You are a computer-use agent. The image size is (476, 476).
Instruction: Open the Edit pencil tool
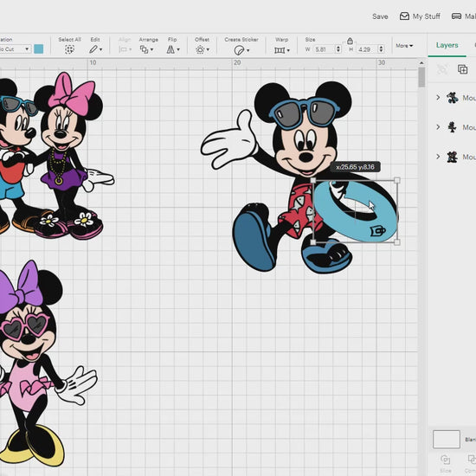pos(95,49)
